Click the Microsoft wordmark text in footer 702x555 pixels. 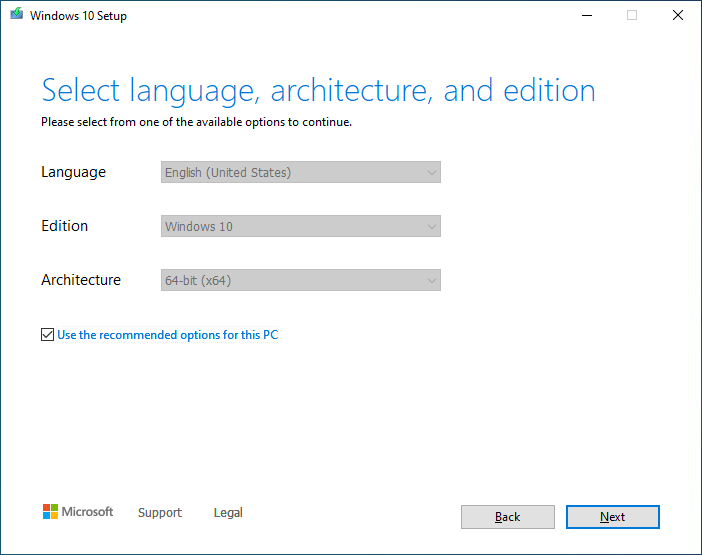pyautogui.click(x=88, y=512)
